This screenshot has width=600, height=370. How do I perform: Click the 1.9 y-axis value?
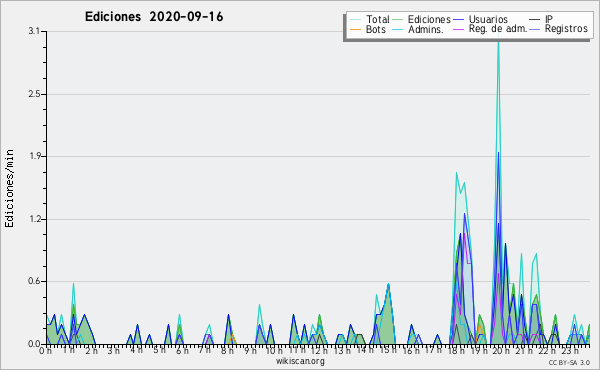pos(34,156)
